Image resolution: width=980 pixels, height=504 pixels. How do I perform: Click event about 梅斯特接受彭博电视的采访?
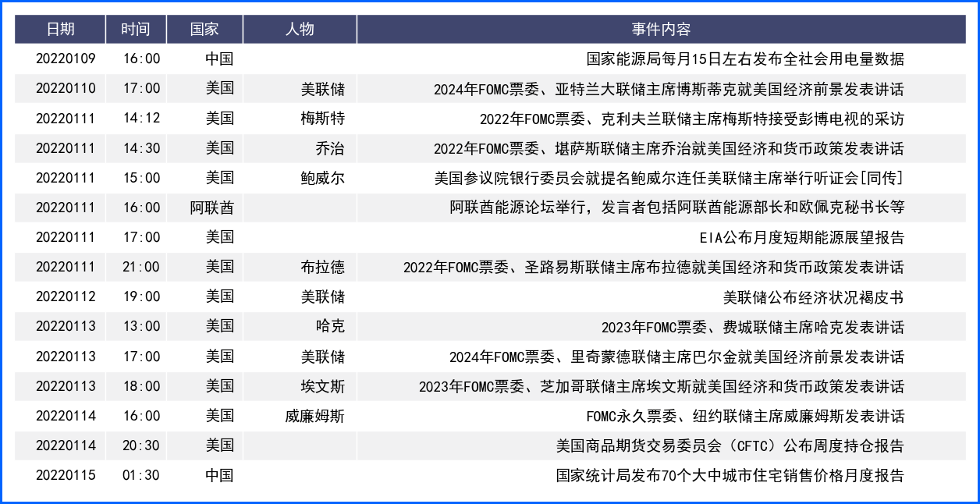692,119
